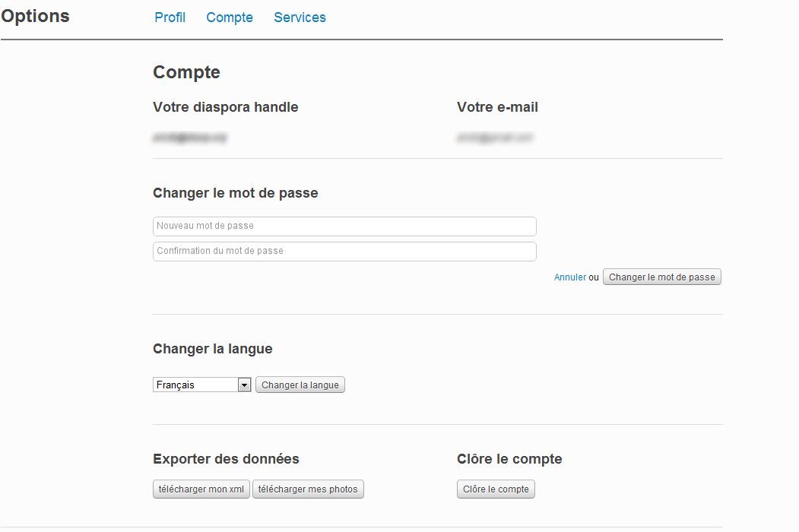Switch to the Compte tab in navigation
Image resolution: width=799 pixels, height=532 pixels.
point(229,17)
